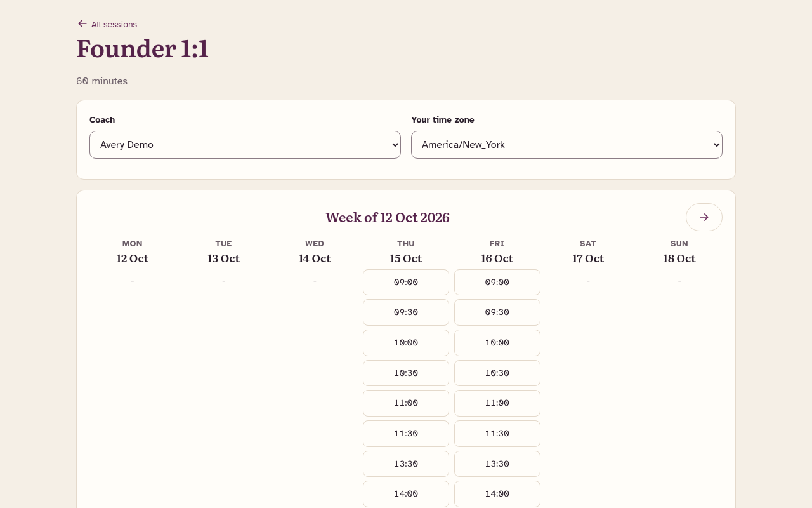Choose the 10:00 slot on Fri 16 Oct

click(497, 343)
